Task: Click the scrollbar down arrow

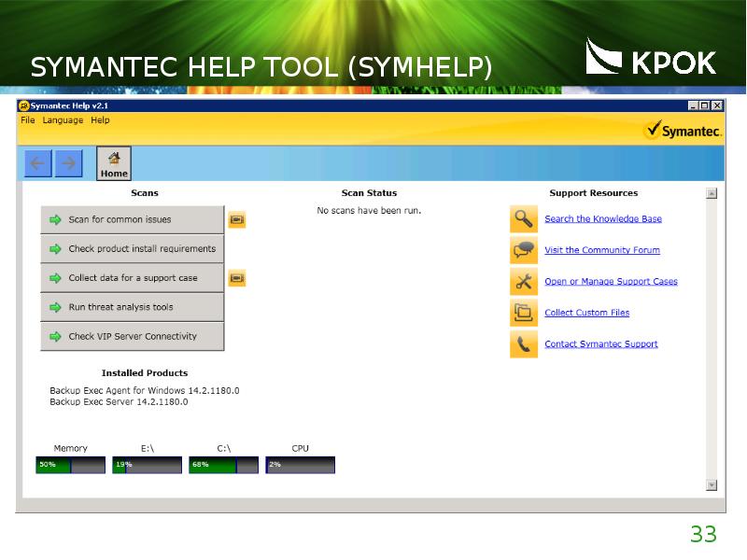Action: pos(712,485)
